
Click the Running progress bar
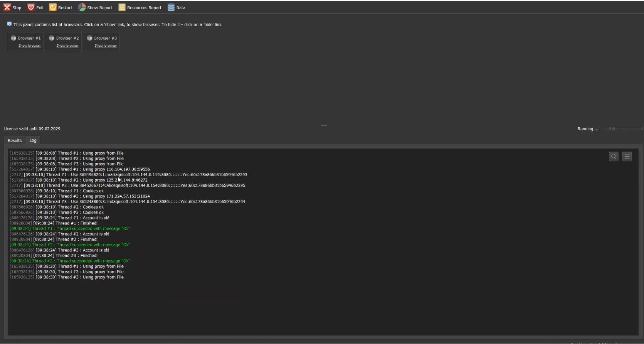(621, 129)
